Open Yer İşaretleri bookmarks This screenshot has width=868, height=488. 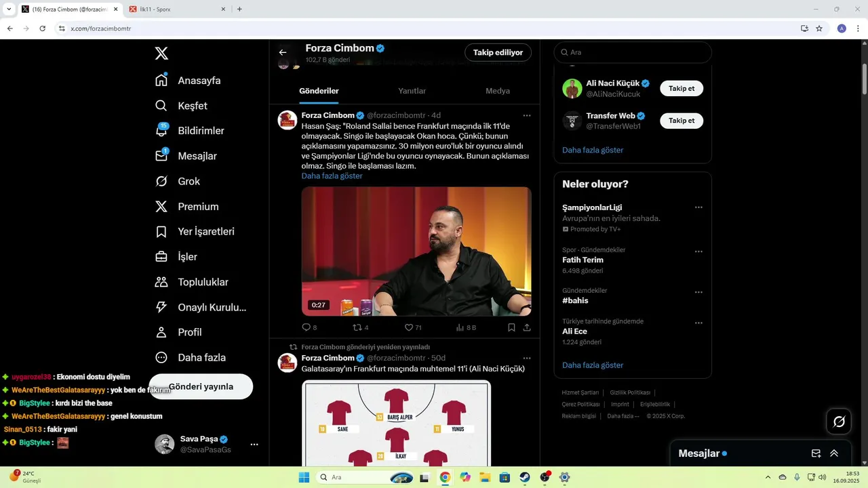(195, 231)
